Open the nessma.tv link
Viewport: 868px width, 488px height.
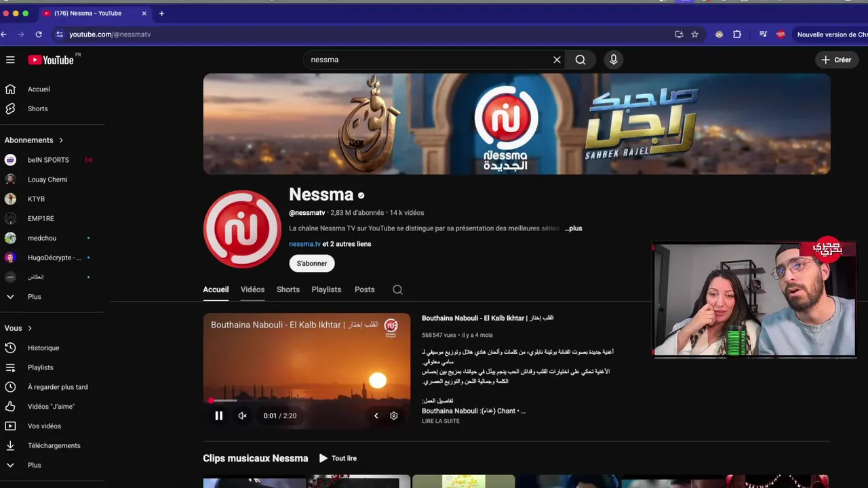(304, 244)
